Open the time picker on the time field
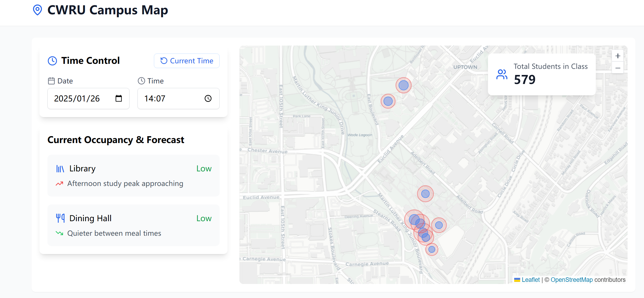This screenshot has width=644, height=298. pos(208,98)
